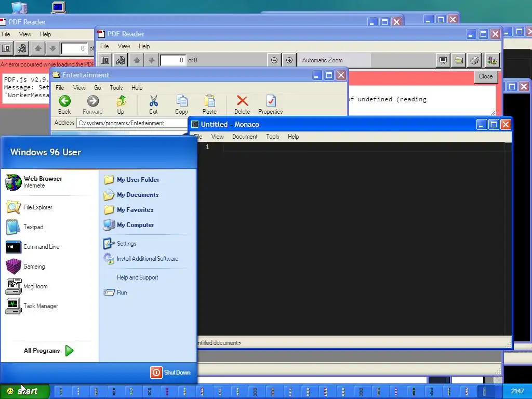
Task: Open the File menu in Entertainment
Action: (60, 88)
